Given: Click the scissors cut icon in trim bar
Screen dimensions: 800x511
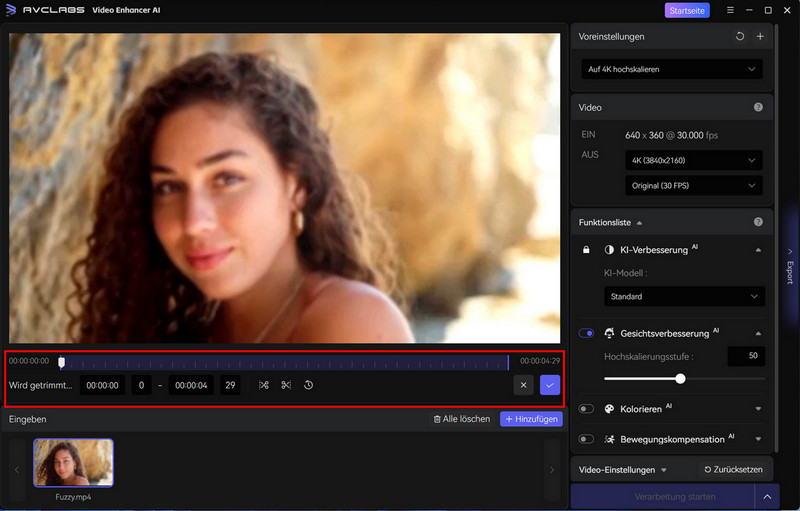Looking at the screenshot, I should click(x=286, y=385).
